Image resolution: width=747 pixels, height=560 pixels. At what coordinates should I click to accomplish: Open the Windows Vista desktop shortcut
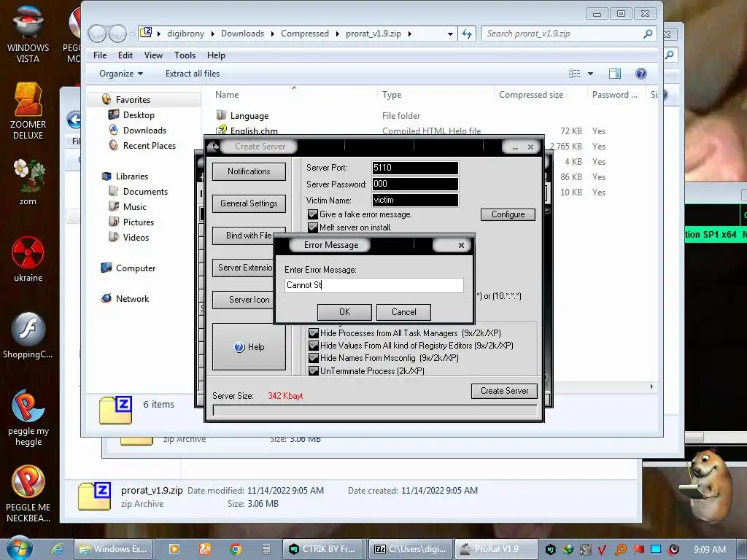click(x=28, y=34)
